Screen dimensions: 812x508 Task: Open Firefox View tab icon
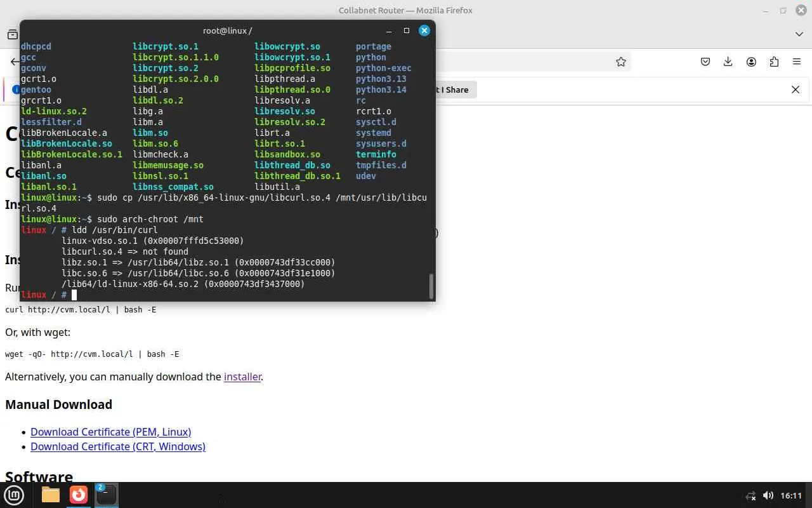click(x=13, y=34)
